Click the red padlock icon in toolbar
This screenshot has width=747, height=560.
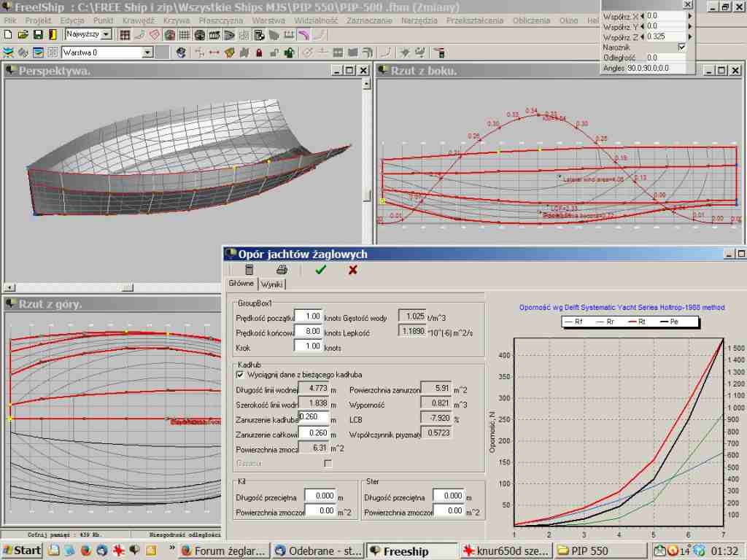pos(259,52)
